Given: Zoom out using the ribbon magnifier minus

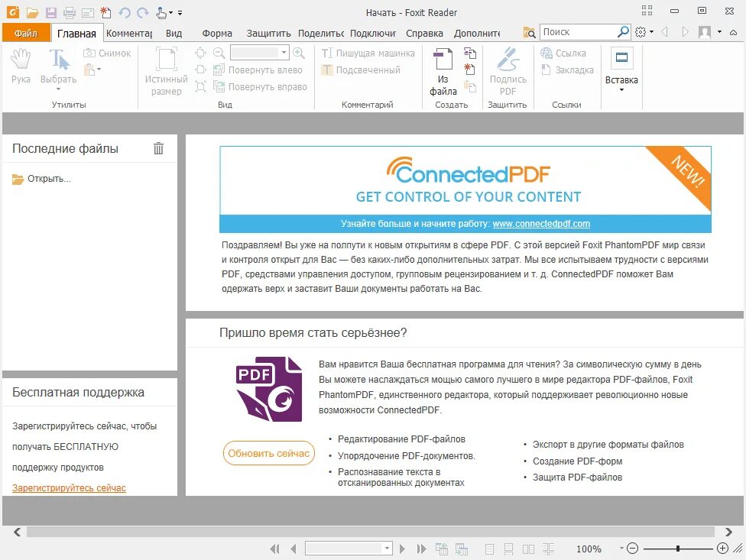Looking at the screenshot, I should click(219, 53).
